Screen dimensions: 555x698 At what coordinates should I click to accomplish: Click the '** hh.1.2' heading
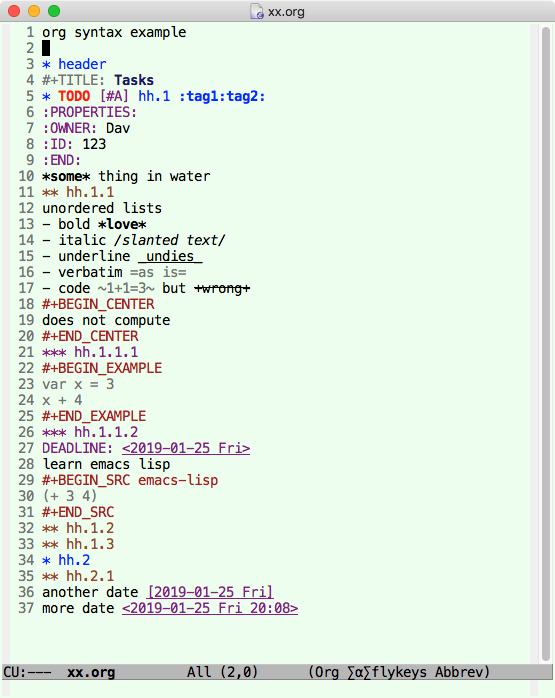click(x=78, y=529)
